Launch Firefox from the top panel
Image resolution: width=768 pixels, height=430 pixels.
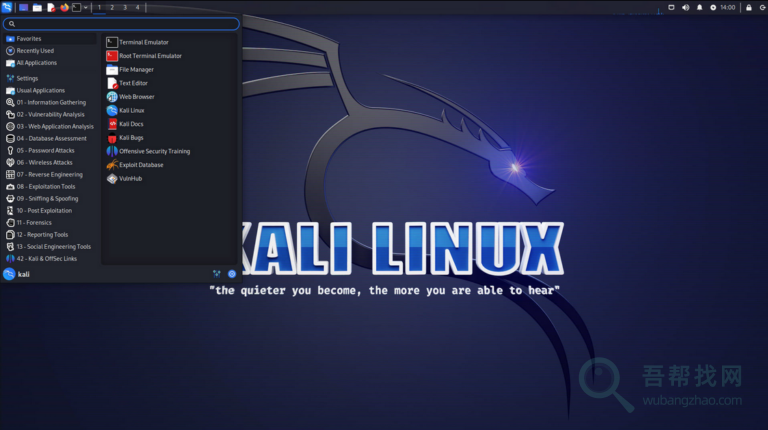click(64, 7)
